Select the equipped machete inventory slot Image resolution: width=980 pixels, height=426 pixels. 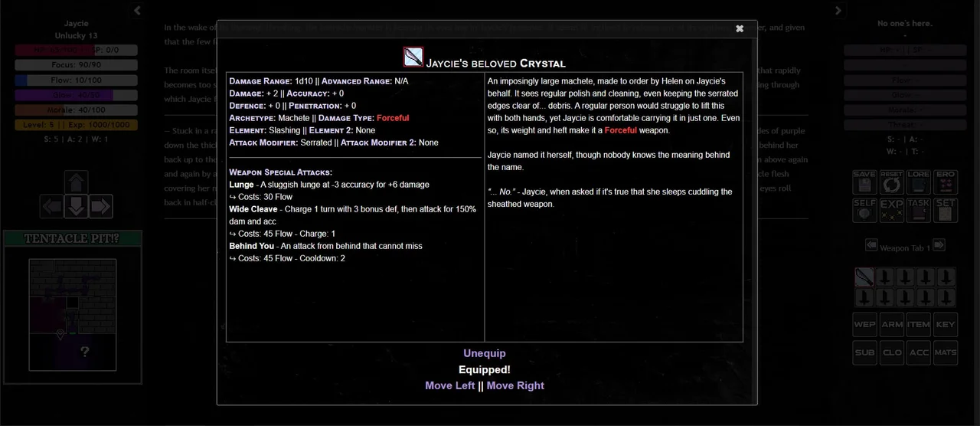click(x=864, y=277)
